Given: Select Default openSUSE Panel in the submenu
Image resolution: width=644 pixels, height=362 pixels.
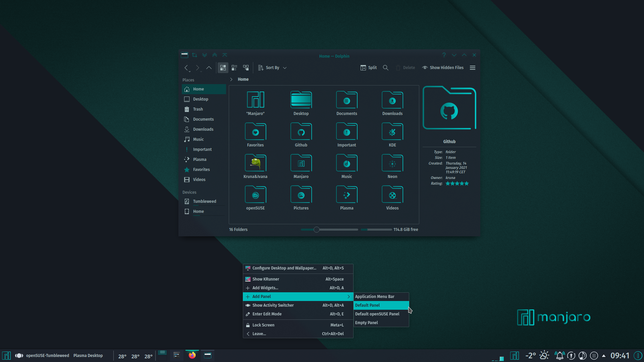Looking at the screenshot, I should click(381, 314).
